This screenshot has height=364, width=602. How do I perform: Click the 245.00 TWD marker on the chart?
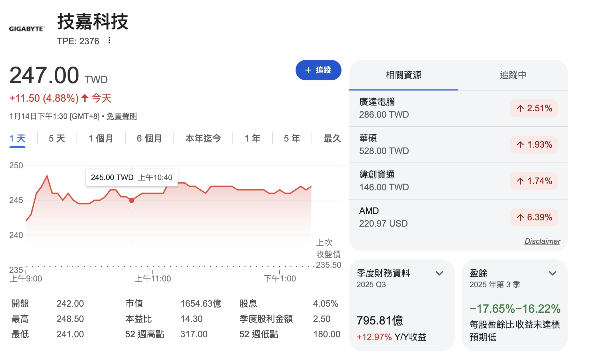point(131,200)
